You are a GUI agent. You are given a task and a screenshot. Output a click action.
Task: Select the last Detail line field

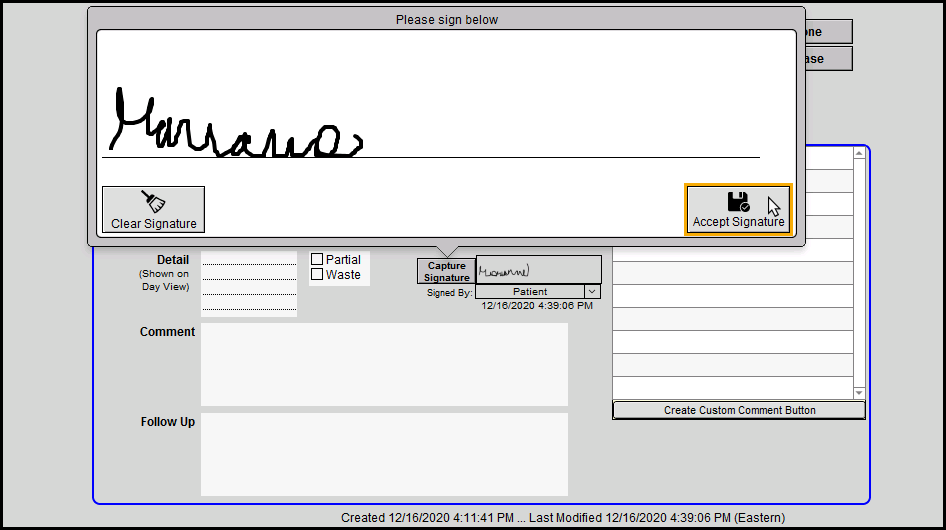pyautogui.click(x=249, y=305)
